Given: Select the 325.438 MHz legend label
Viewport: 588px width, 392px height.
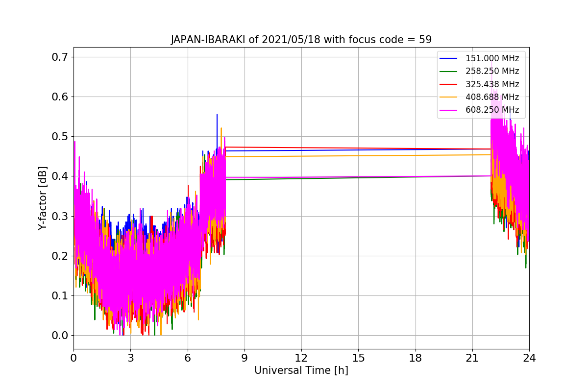Looking at the screenshot, I should click(x=492, y=84).
